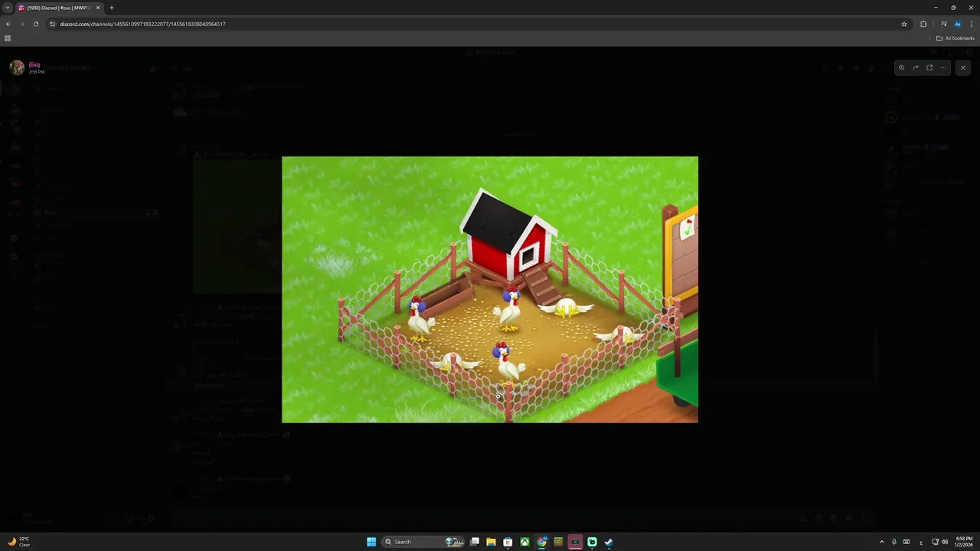Open the Chrome extensions puzzle icon
Image resolution: width=980 pixels, height=551 pixels.
(923, 24)
